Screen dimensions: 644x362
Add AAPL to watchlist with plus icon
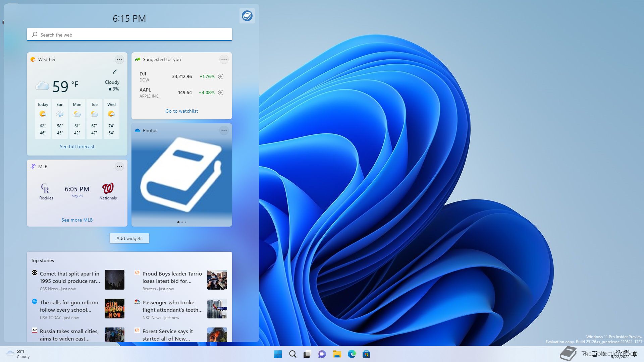pos(221,93)
